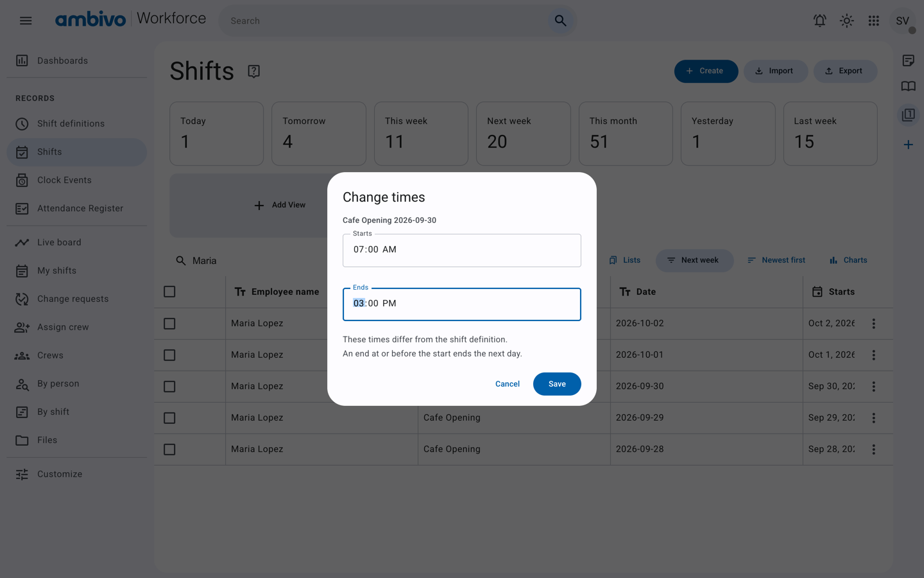Toggle light/dark theme sun icon

pyautogui.click(x=846, y=21)
